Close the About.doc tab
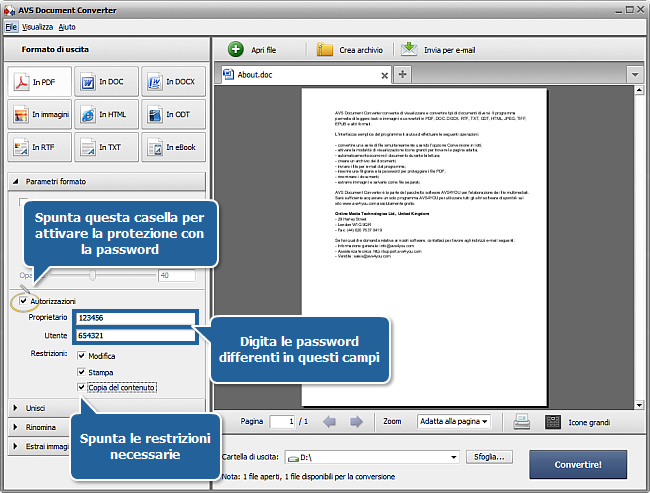This screenshot has height=493, width=650. click(384, 75)
